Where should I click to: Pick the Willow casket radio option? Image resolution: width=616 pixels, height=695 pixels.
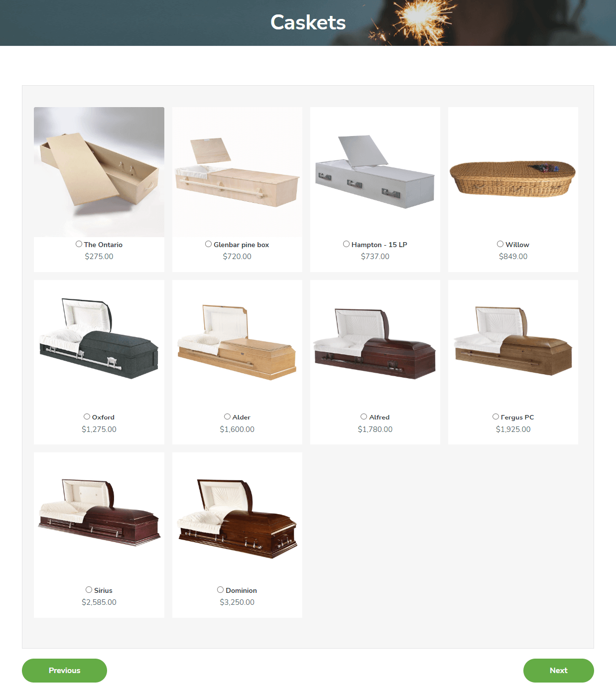(x=500, y=244)
